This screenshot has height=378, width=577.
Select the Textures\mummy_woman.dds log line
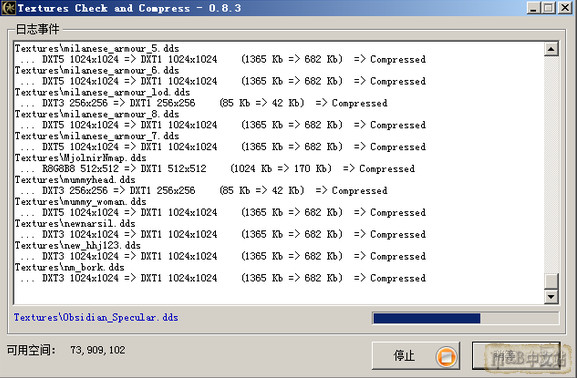pyautogui.click(x=81, y=202)
